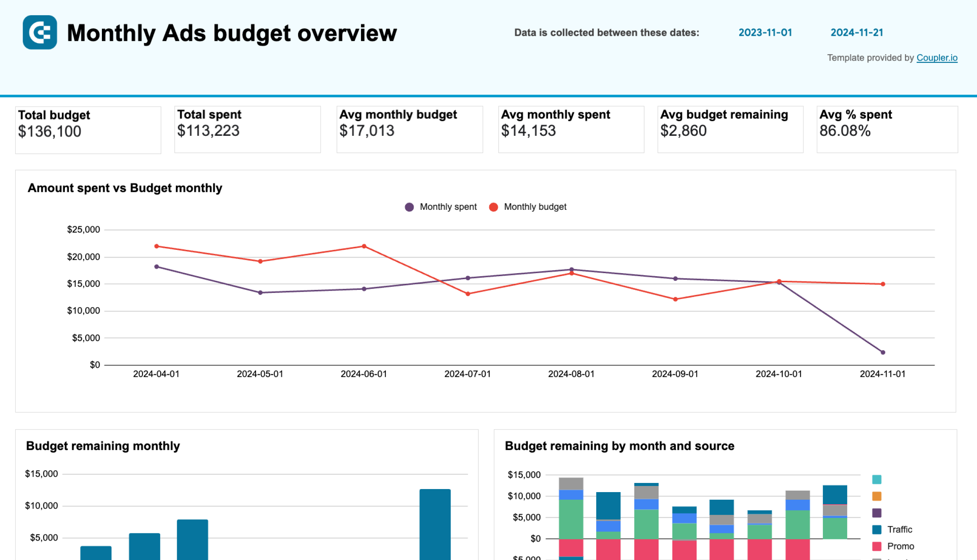Click the Coupler.io brand icon top left
Image resolution: width=977 pixels, height=560 pixels.
pyautogui.click(x=38, y=32)
